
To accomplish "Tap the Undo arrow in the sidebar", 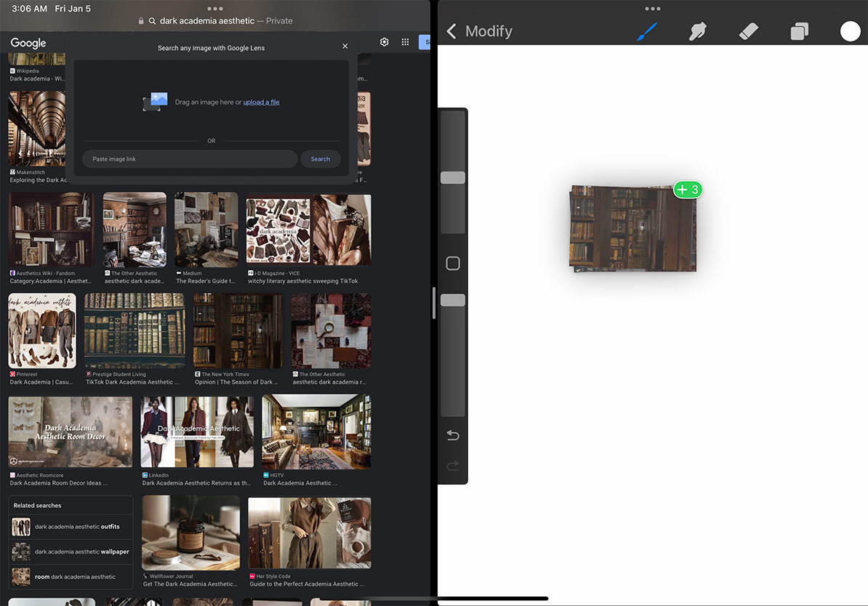I will point(452,435).
